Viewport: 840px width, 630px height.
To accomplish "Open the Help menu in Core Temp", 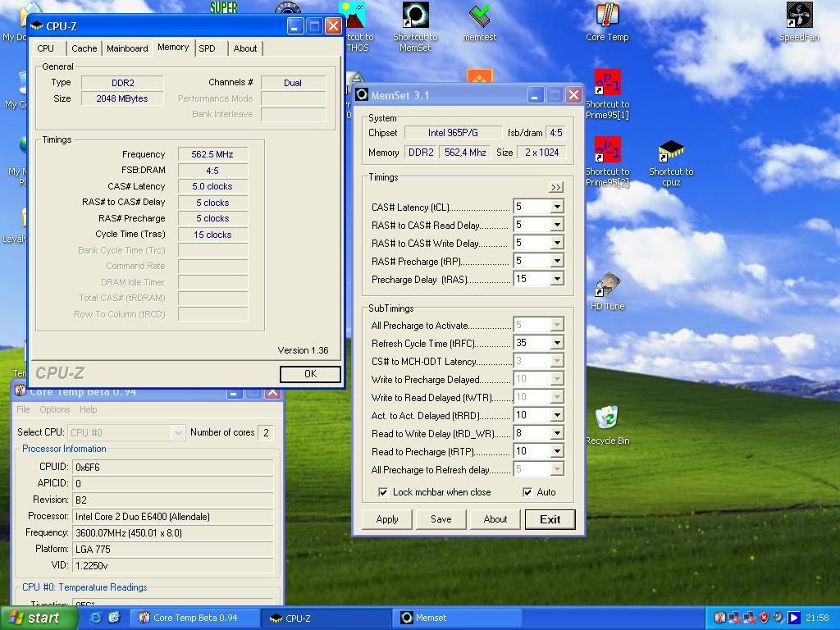I will [x=89, y=409].
